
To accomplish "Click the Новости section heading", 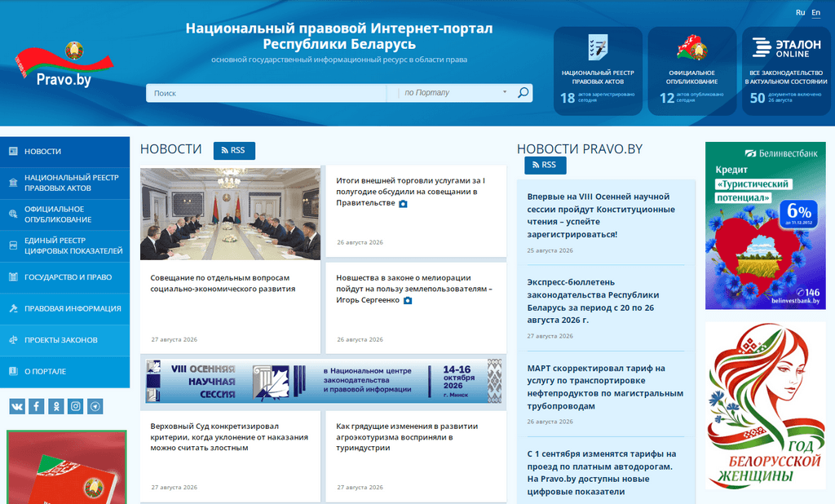I will [171, 149].
